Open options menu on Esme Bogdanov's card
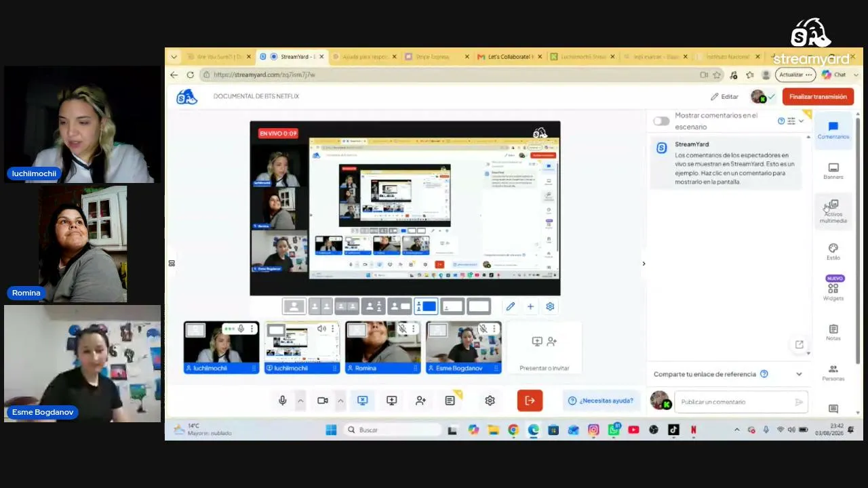Image resolution: width=868 pixels, height=488 pixels. pos(494,329)
